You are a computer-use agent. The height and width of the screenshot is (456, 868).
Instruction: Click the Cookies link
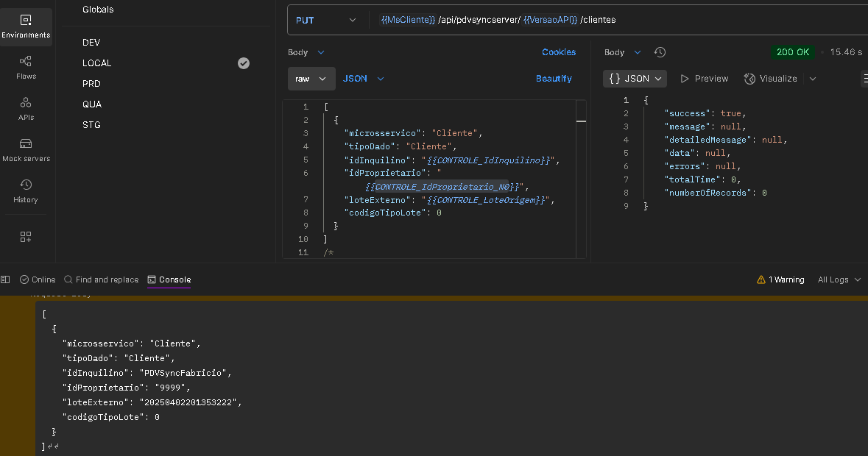(x=559, y=52)
